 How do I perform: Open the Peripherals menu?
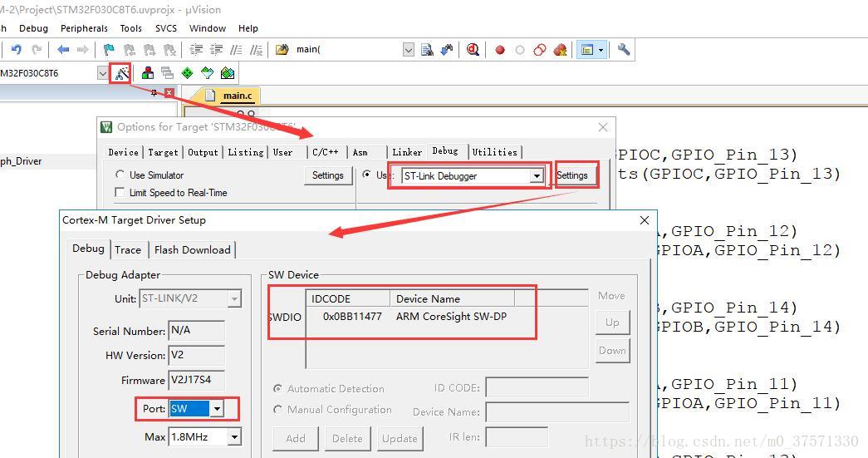pyautogui.click(x=84, y=28)
